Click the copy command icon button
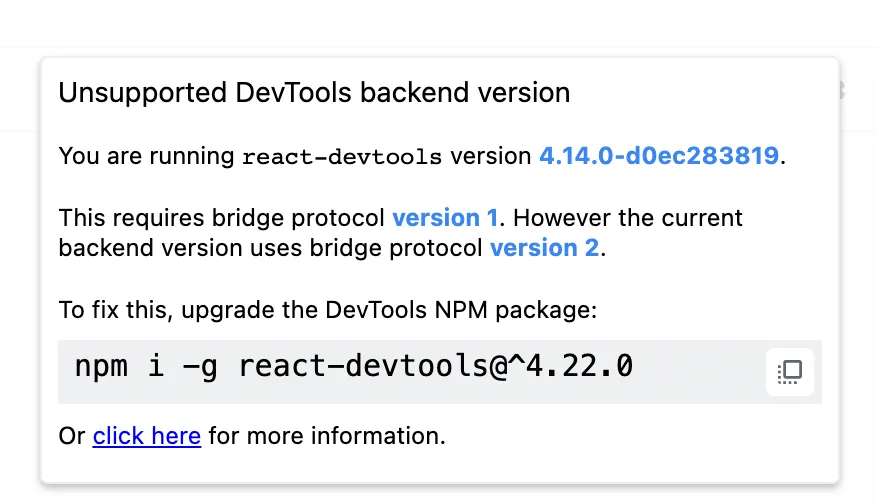 (x=790, y=372)
